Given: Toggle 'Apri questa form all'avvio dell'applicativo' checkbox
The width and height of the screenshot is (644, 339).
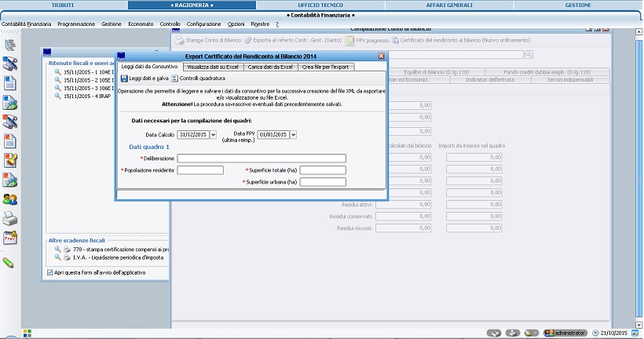Looking at the screenshot, I should [49, 272].
